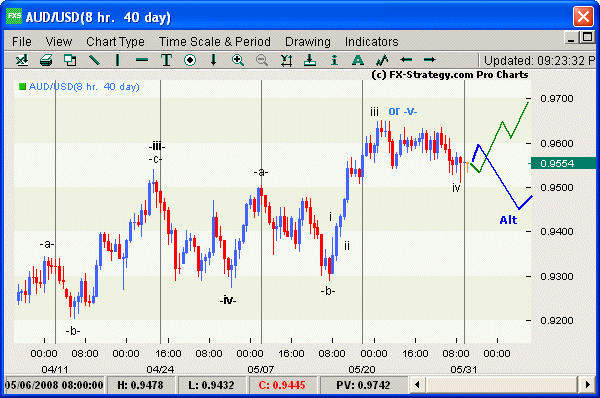Image resolution: width=600 pixels, height=398 pixels.
Task: Click the 'iv' label near 05/31
Action: (x=456, y=188)
